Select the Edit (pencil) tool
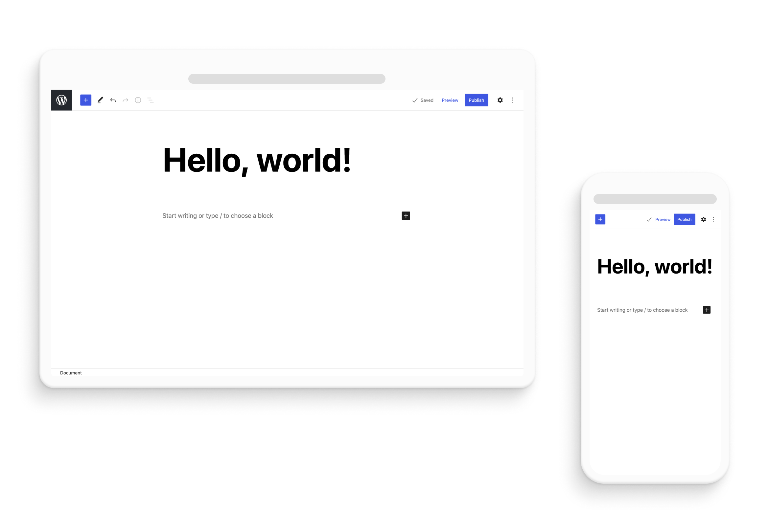The image size is (769, 532). click(100, 100)
